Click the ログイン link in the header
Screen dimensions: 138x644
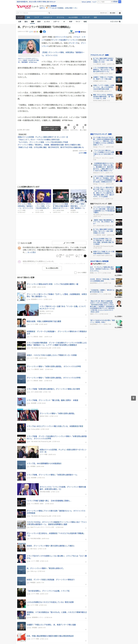coord(42,8)
